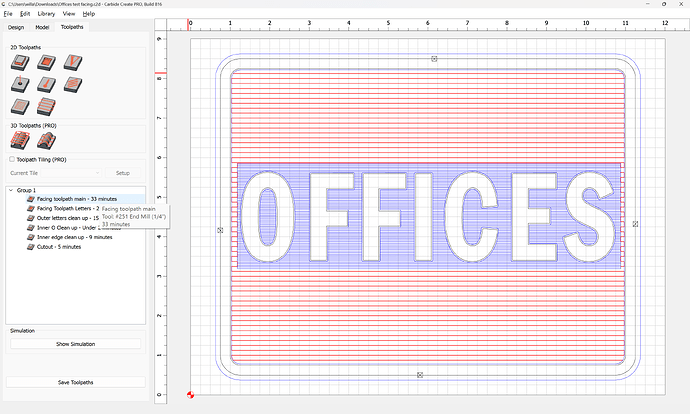Open the Library menu
This screenshot has width=690, height=414.
pyautogui.click(x=46, y=14)
